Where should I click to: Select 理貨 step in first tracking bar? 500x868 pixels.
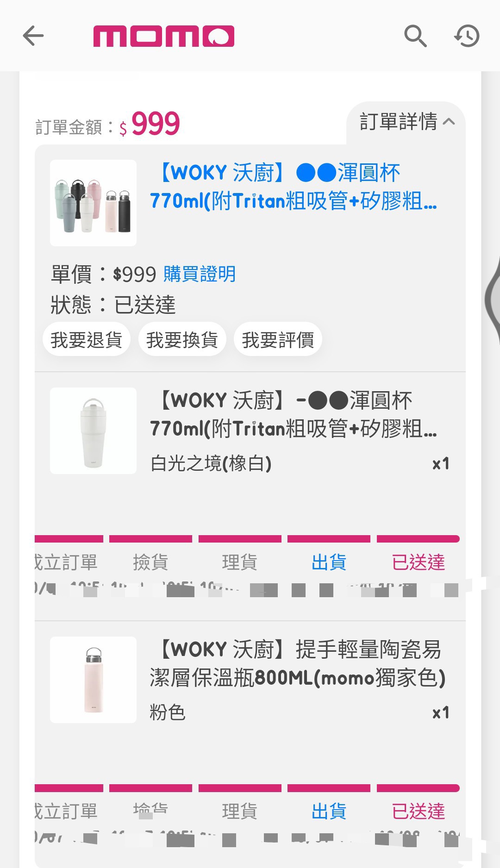click(x=239, y=562)
